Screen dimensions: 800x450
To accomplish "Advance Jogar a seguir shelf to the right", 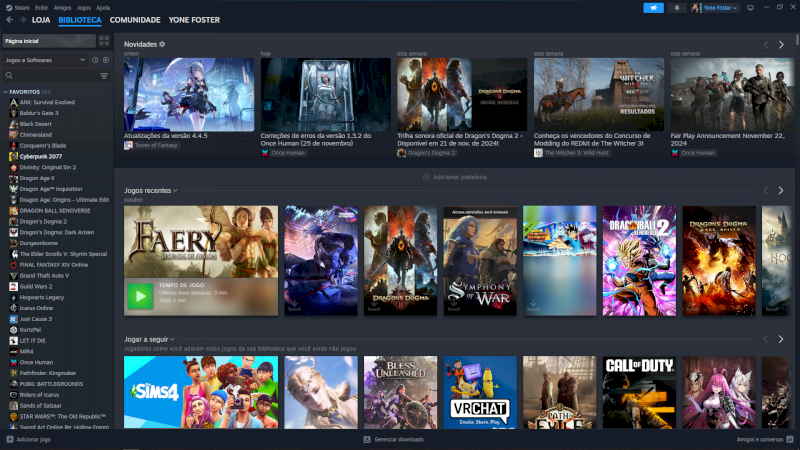I will coord(781,339).
